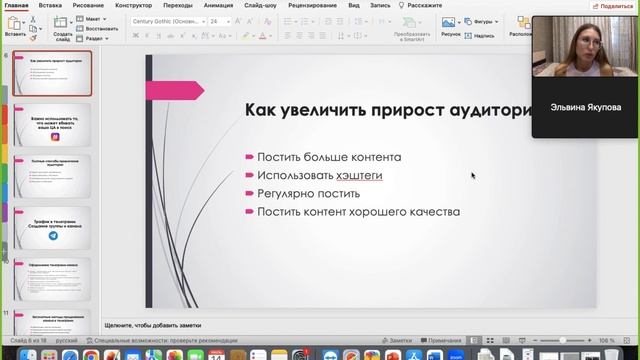640x360 pixels.
Task: Click the text highlight color marker
Action: tap(245, 36)
